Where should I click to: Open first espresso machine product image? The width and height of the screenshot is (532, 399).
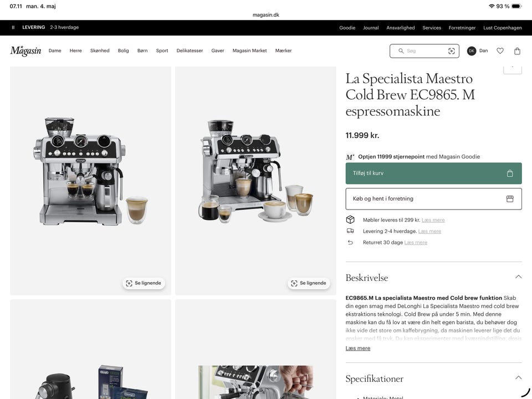point(90,181)
